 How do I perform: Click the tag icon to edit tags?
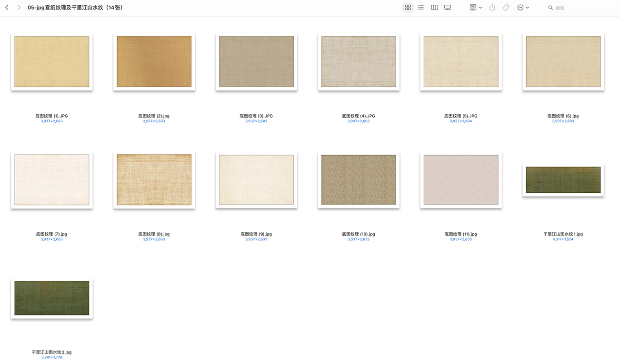coord(506,8)
